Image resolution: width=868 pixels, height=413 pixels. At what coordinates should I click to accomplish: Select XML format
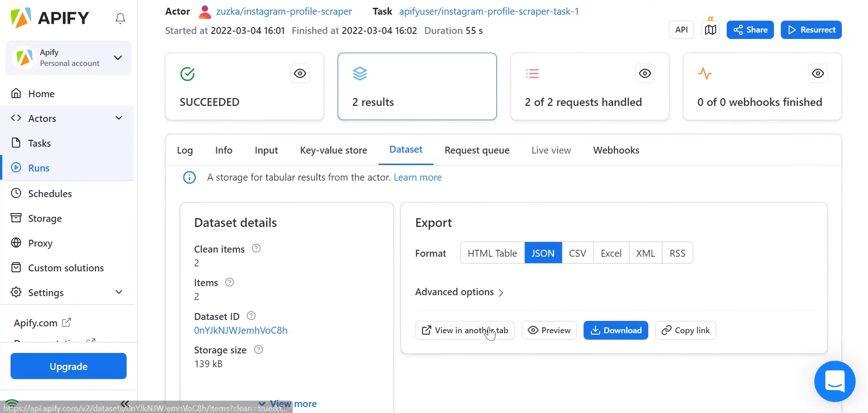tap(645, 253)
